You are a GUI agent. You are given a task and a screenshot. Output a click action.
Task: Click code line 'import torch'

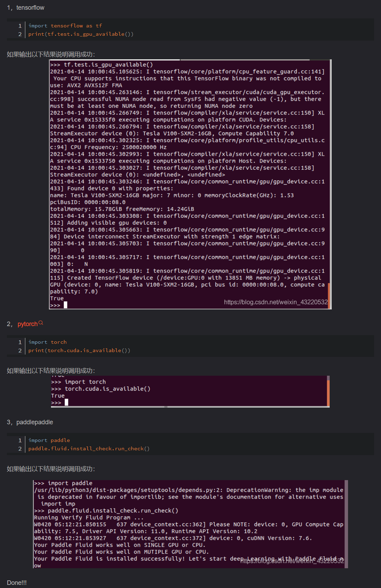click(48, 342)
